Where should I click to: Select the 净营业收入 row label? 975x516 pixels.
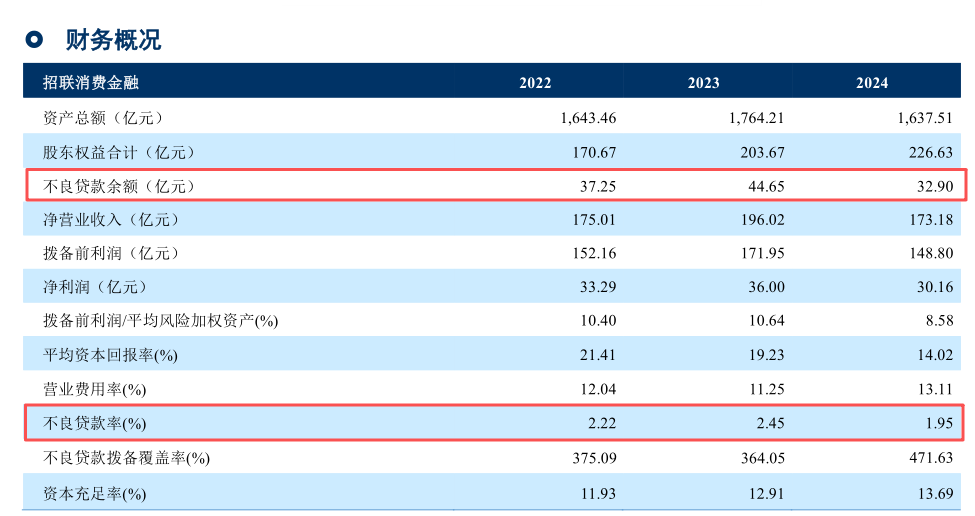click(x=112, y=219)
